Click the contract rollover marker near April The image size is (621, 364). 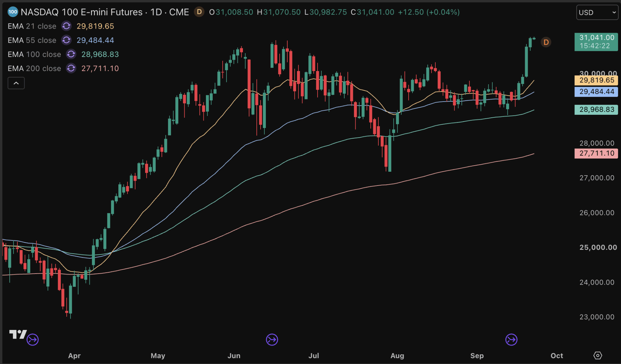[32, 340]
